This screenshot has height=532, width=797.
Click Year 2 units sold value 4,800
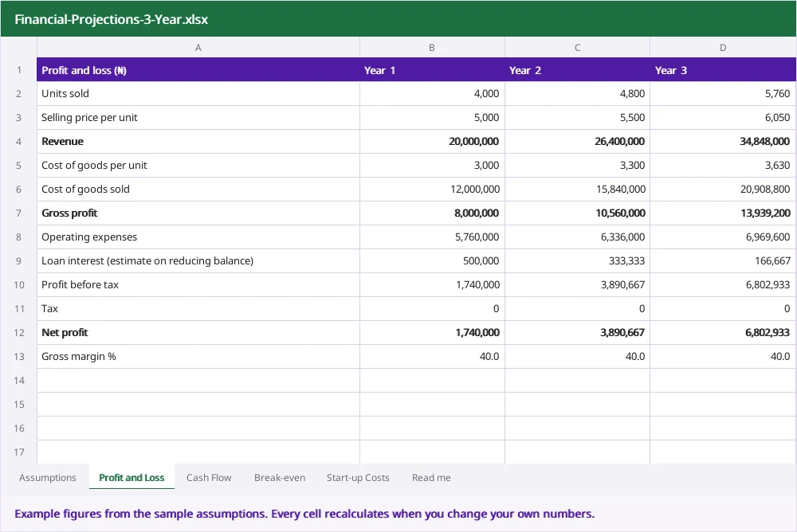pos(577,93)
